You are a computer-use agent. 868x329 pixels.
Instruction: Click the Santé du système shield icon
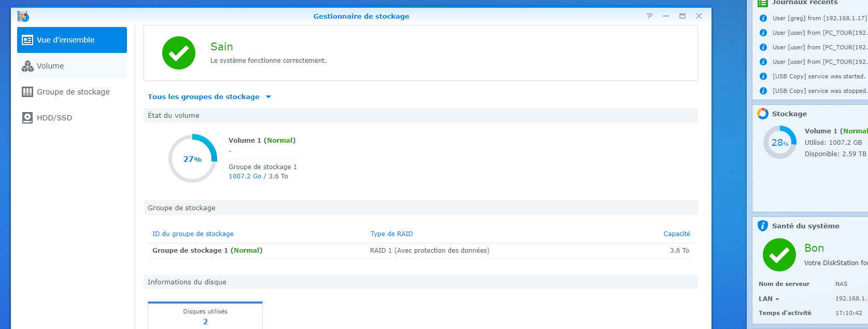pyautogui.click(x=763, y=226)
